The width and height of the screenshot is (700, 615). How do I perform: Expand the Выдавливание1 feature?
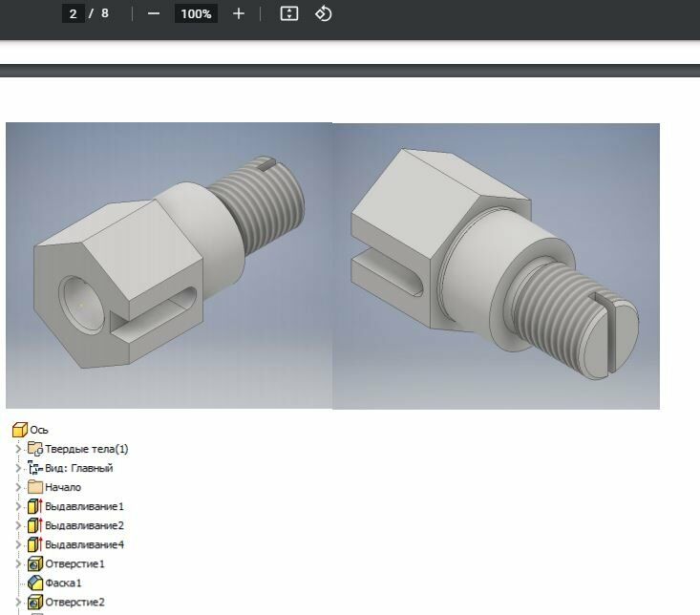[18, 506]
